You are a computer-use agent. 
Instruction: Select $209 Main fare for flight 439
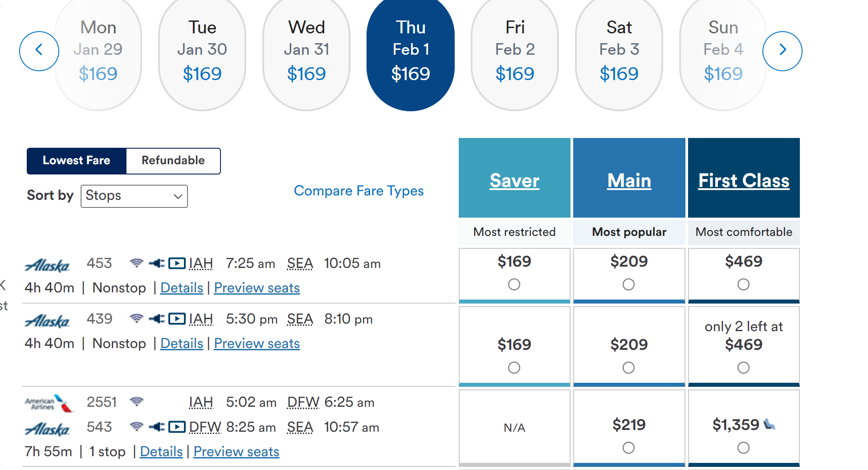click(x=628, y=368)
